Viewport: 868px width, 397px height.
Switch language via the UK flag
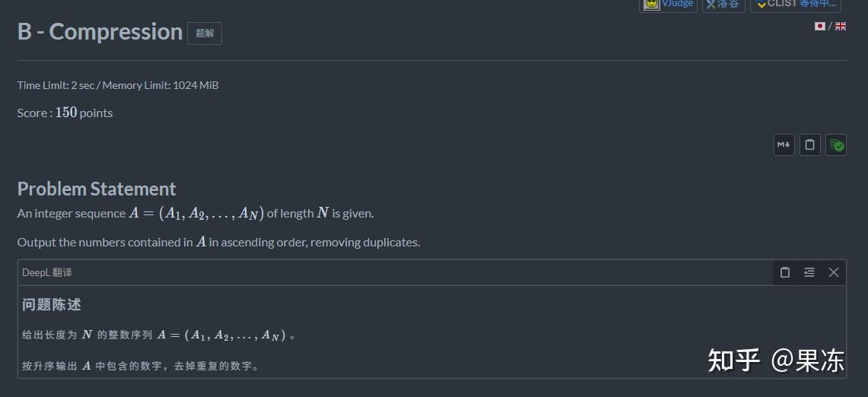841,26
